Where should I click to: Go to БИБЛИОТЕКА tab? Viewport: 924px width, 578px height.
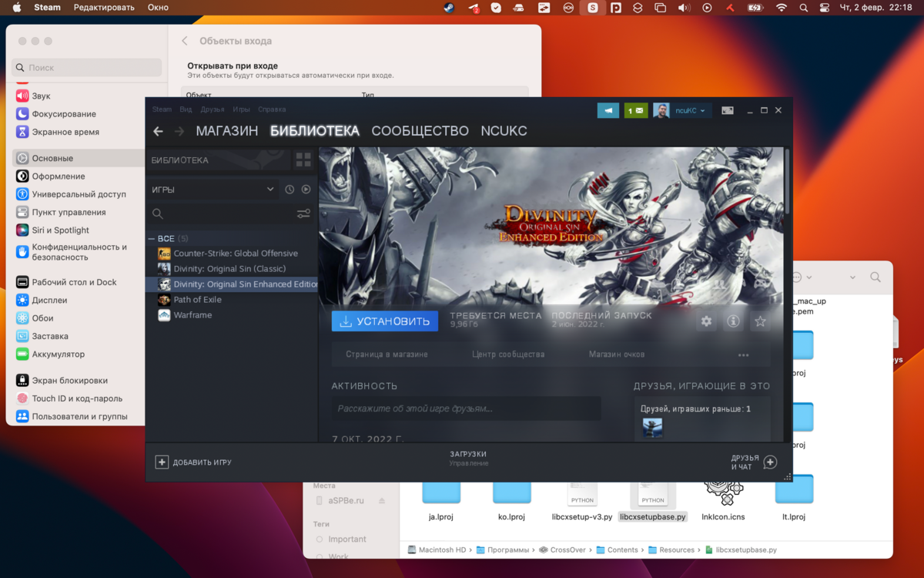pos(315,131)
